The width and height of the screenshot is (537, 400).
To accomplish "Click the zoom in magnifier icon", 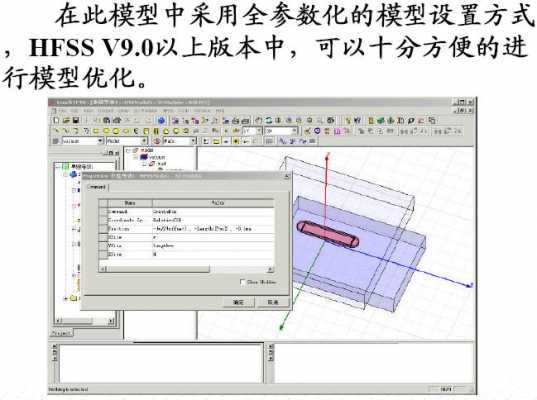I will (289, 120).
